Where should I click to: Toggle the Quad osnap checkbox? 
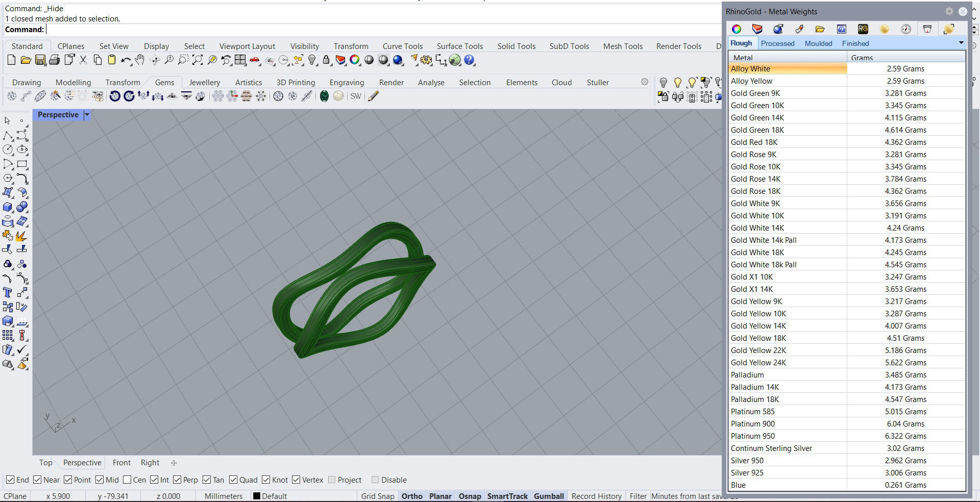pos(233,480)
